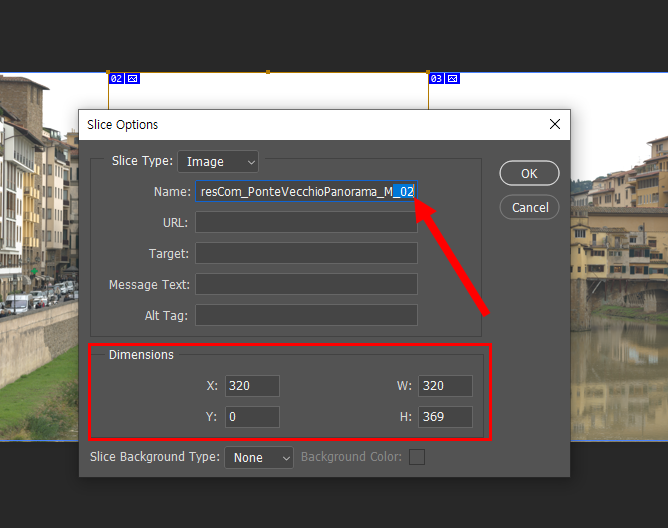Click the Y dimension field
Screen dimensions: 668x528
(252, 417)
